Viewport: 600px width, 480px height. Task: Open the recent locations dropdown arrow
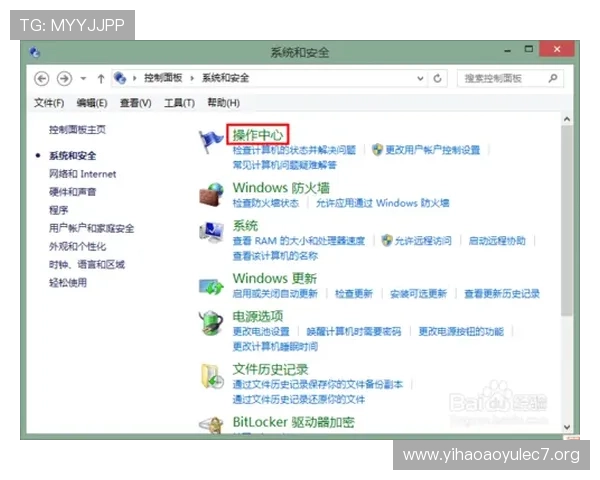click(83, 79)
